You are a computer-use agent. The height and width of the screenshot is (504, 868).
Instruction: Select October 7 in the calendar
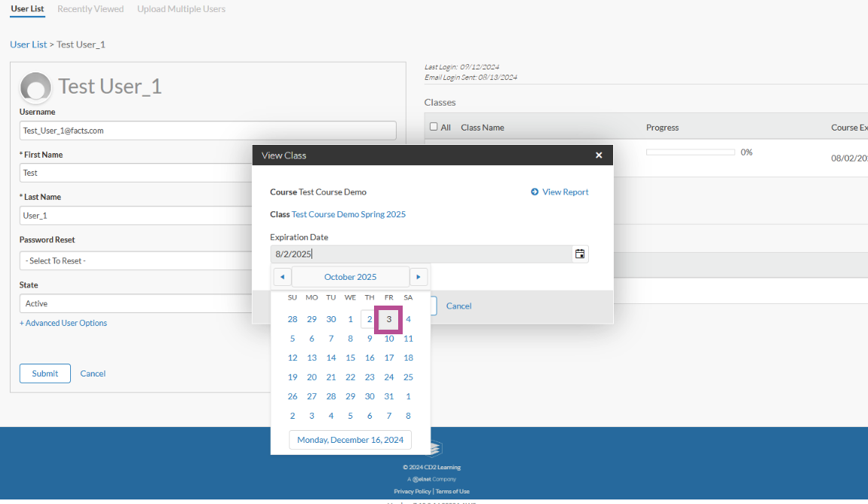pos(331,339)
